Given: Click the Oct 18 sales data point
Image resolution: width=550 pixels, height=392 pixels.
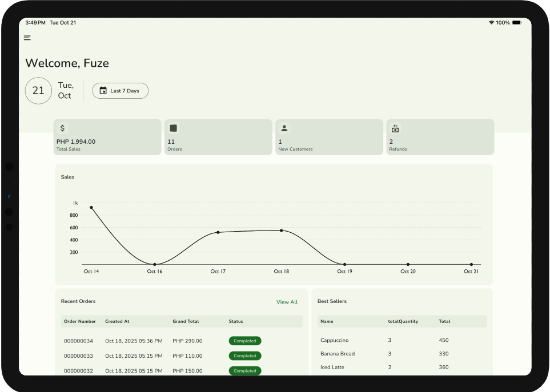Looking at the screenshot, I should pos(282,231).
